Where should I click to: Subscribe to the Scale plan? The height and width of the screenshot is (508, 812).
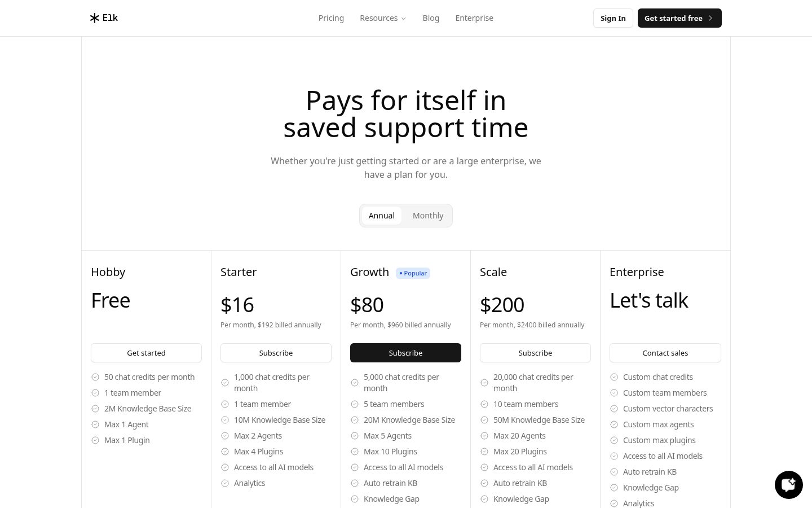coord(535,353)
